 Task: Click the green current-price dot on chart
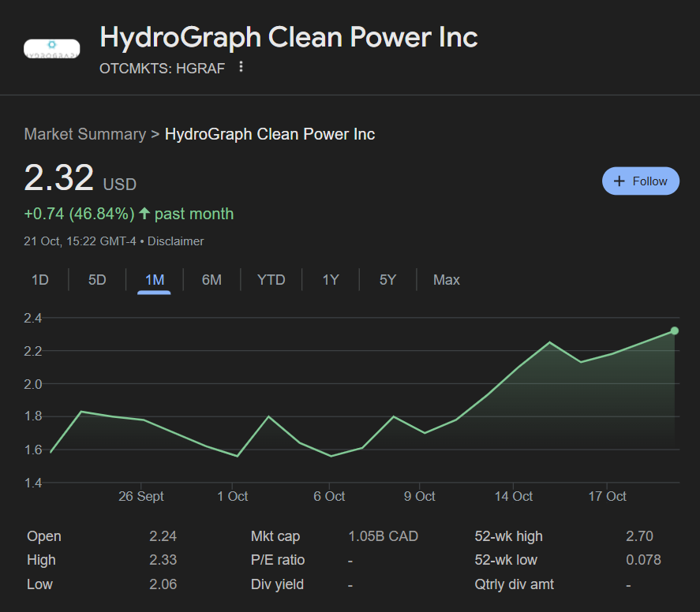(x=675, y=330)
